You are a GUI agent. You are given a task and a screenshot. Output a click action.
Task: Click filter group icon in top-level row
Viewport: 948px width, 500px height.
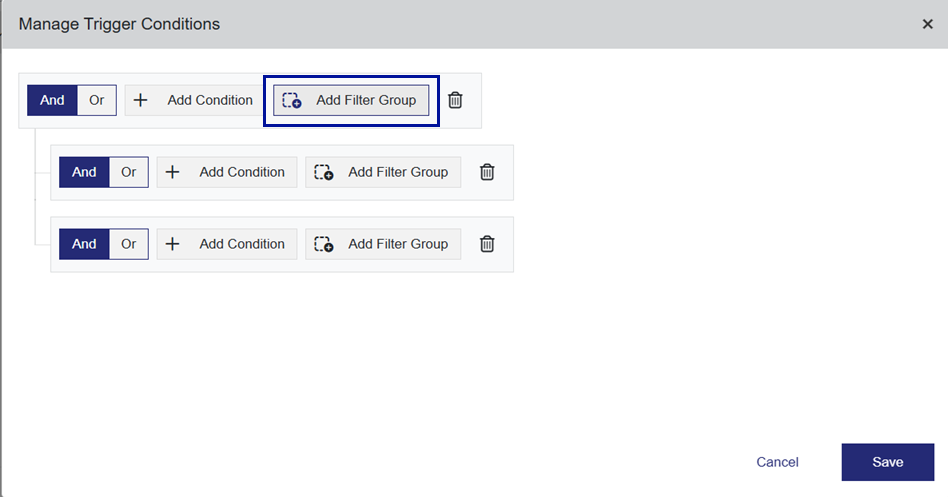coord(292,100)
